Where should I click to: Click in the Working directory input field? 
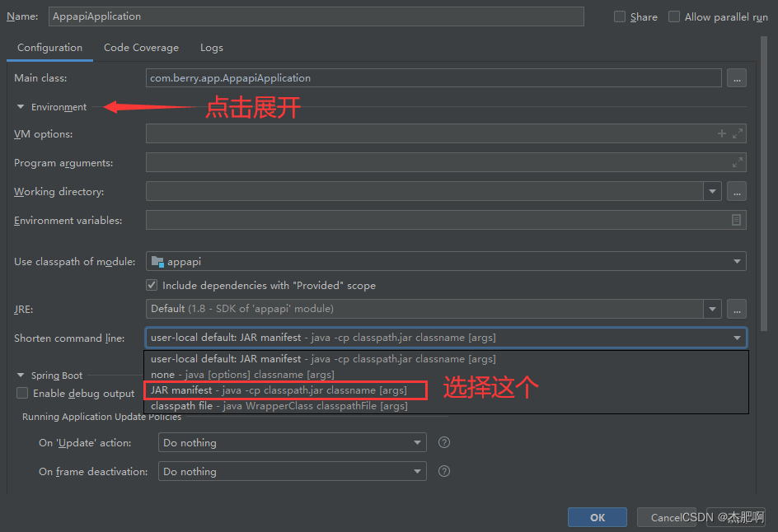pos(424,191)
